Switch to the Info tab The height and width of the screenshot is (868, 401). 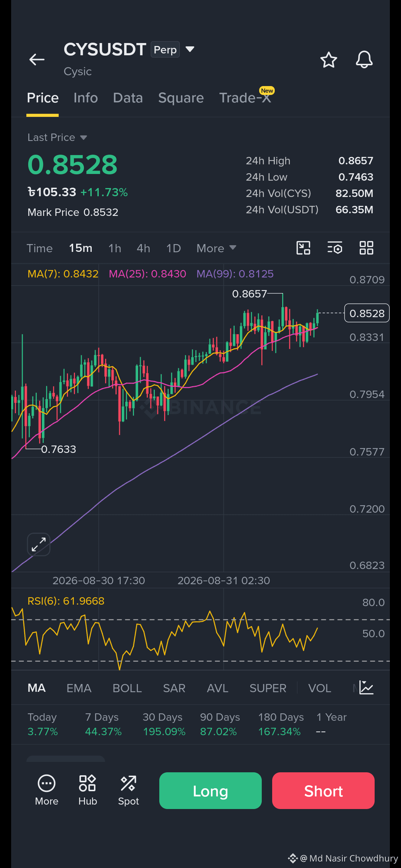tap(86, 98)
